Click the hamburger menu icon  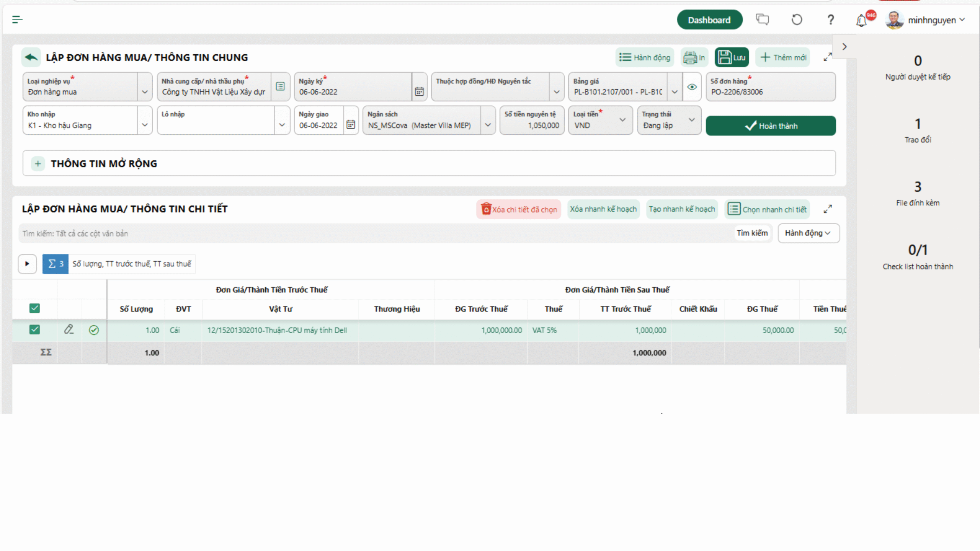17,20
